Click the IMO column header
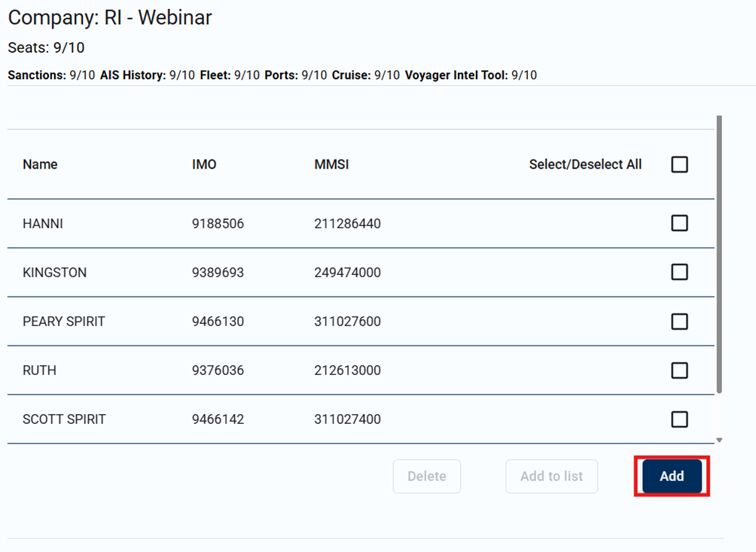 204,164
